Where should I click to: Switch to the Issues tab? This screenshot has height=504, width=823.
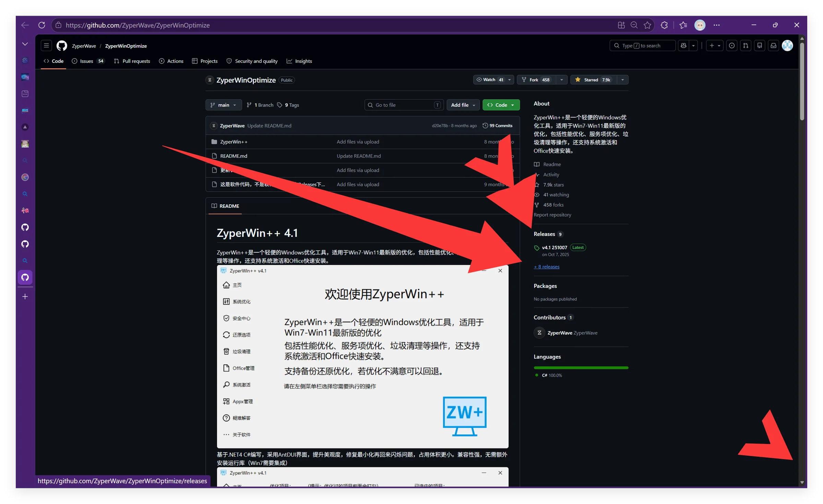[87, 61]
